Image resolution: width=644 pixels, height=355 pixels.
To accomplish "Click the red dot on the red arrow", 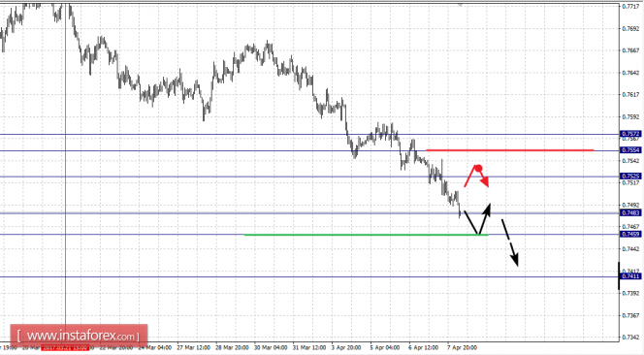I will (478, 168).
